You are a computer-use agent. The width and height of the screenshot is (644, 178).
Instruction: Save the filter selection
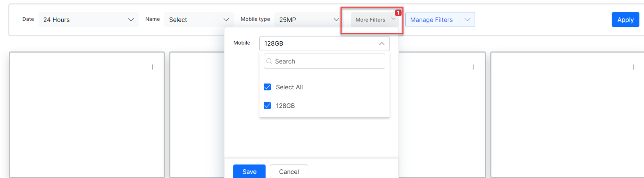coord(249,172)
